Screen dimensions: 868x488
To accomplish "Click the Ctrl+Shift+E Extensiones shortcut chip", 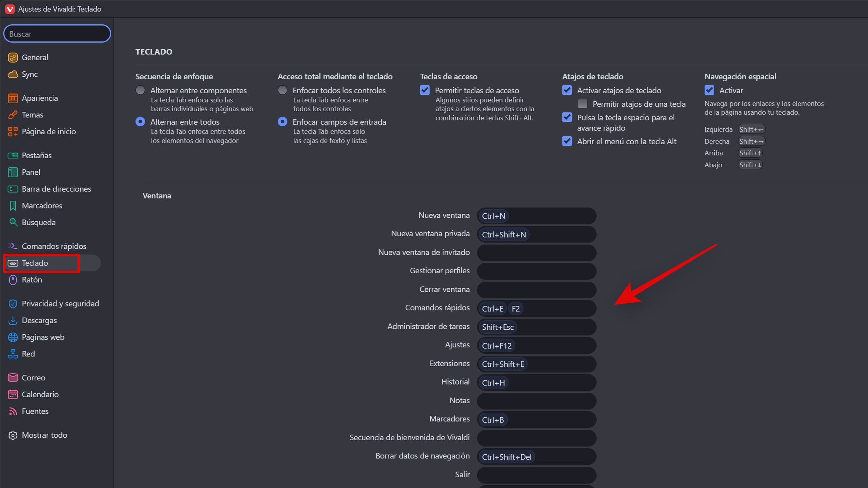I will point(503,364).
